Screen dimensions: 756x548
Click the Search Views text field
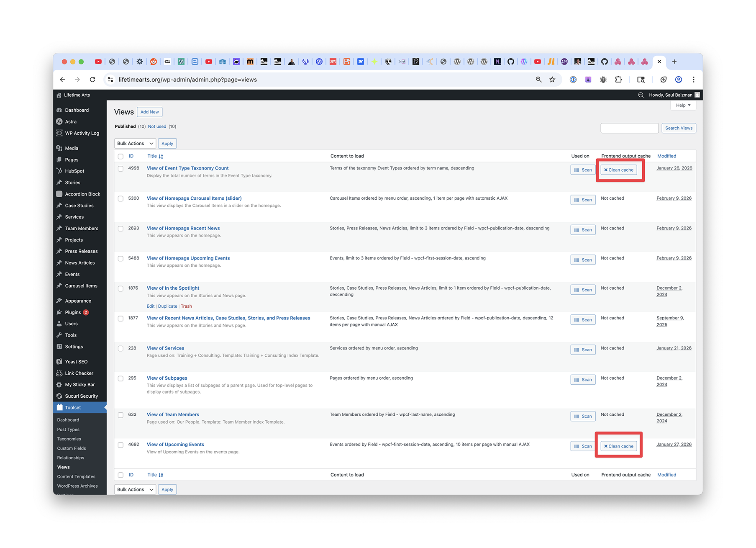point(629,128)
